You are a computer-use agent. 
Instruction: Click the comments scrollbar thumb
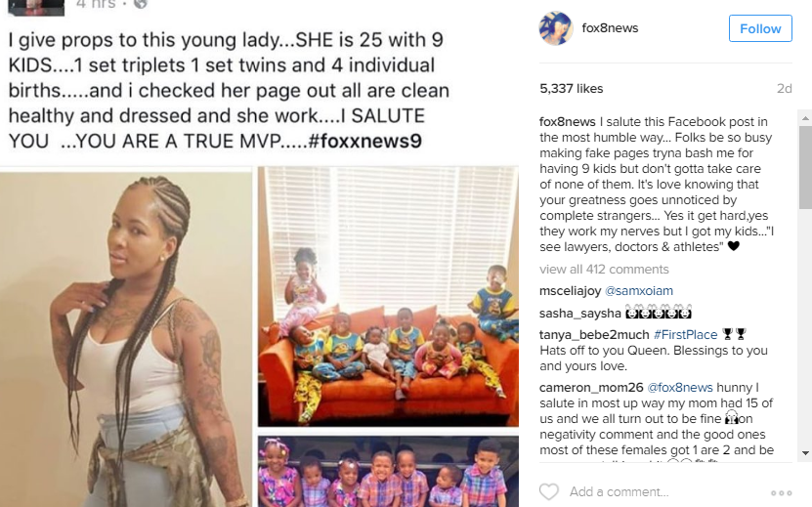(805, 168)
